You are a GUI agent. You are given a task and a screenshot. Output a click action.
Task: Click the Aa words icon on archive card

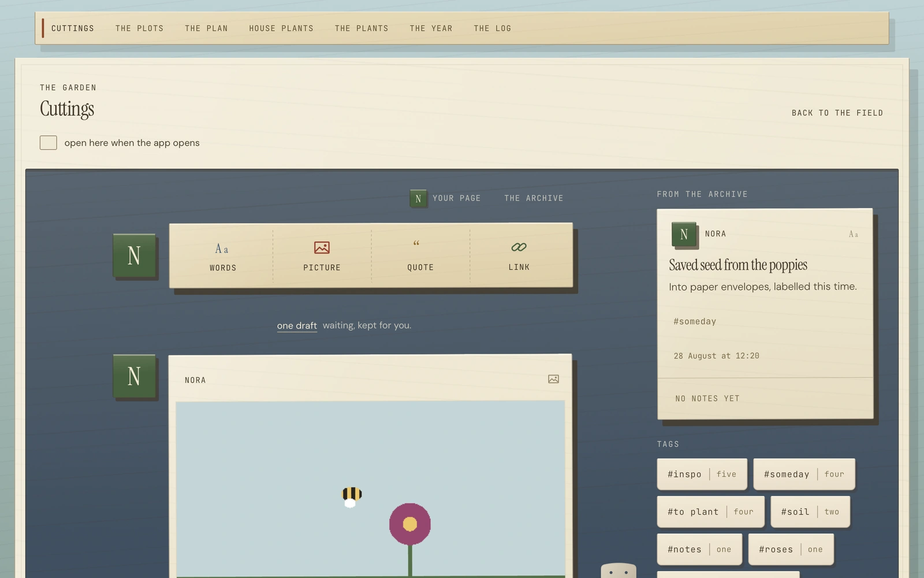click(853, 234)
